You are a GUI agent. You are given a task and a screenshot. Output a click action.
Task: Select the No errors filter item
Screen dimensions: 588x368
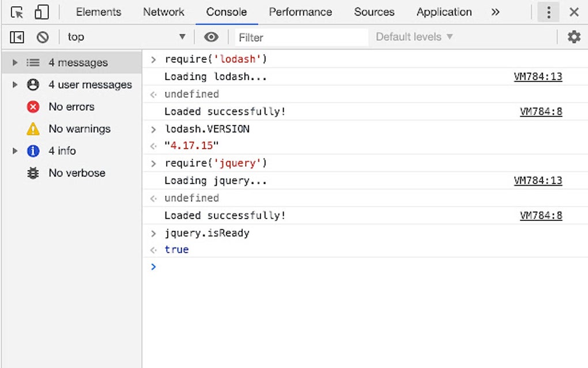pyautogui.click(x=71, y=107)
